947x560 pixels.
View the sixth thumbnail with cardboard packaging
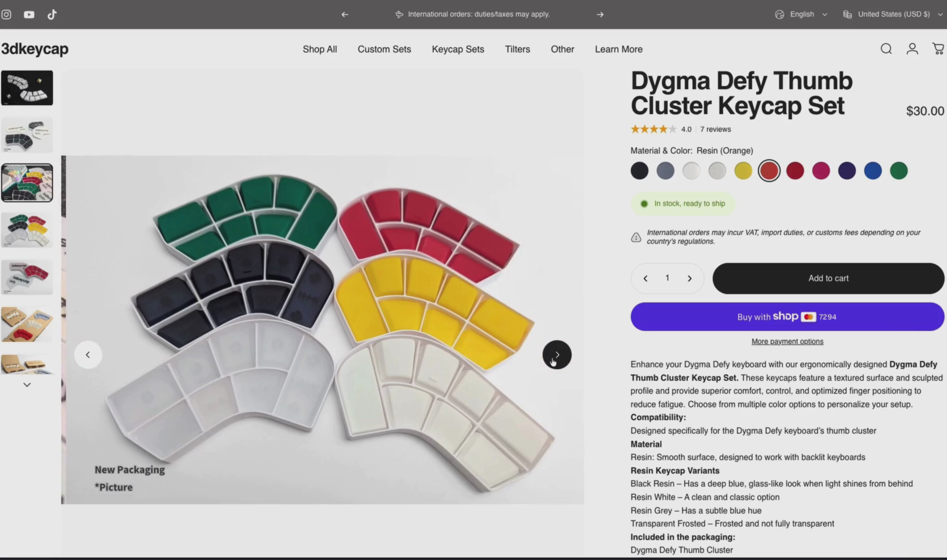pos(27,325)
